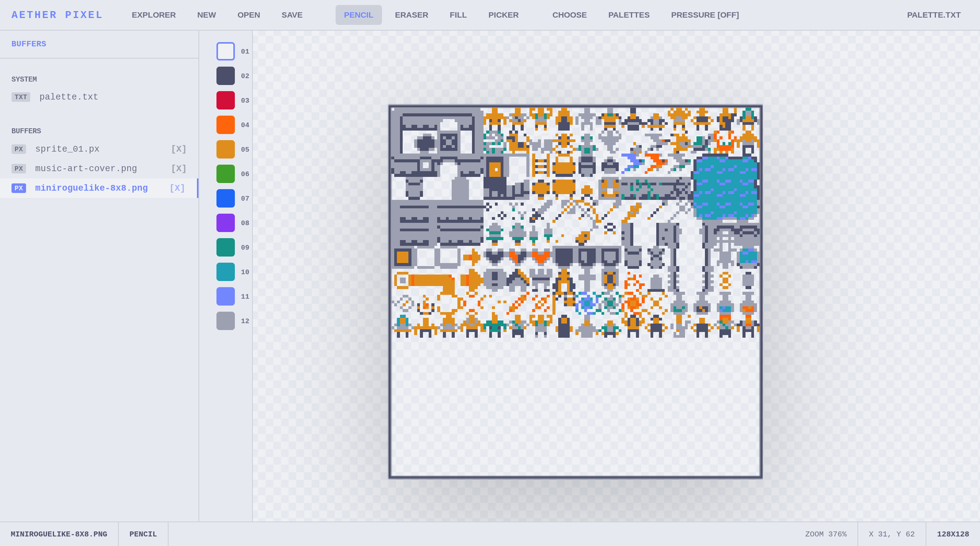Select the Fill tool
The width and height of the screenshot is (980, 546).
tap(458, 15)
